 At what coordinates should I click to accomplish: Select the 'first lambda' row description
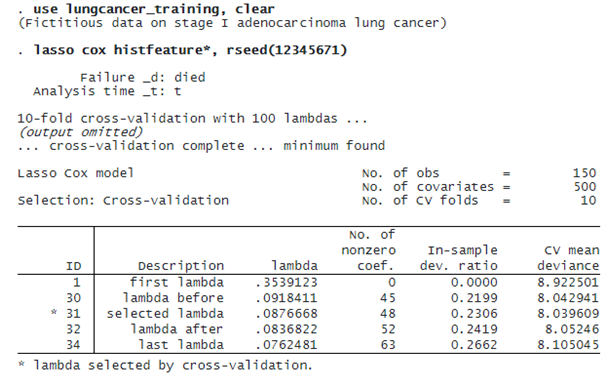[177, 282]
